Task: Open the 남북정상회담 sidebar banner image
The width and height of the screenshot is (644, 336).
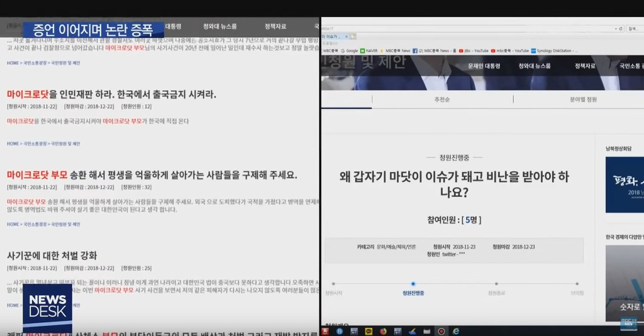Action: pos(625,184)
